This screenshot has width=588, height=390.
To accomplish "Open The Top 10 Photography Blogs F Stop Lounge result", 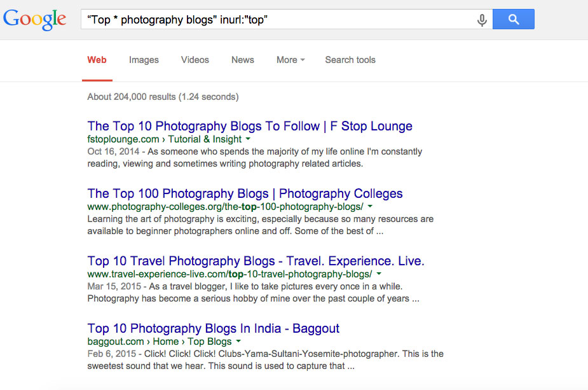I will pyautogui.click(x=250, y=126).
